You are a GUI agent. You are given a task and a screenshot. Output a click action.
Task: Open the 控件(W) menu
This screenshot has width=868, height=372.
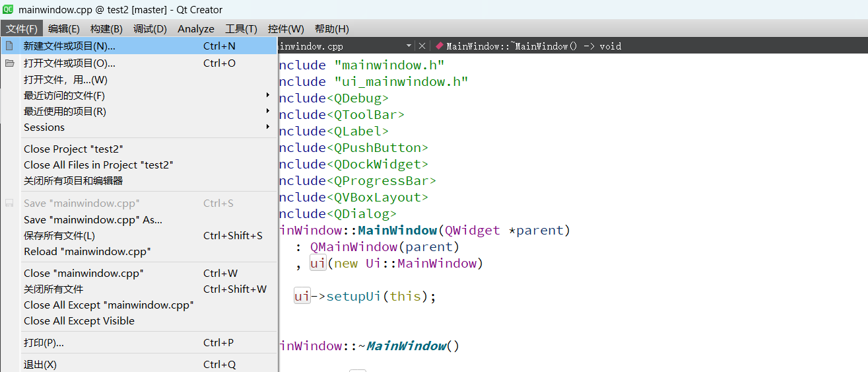pos(286,28)
